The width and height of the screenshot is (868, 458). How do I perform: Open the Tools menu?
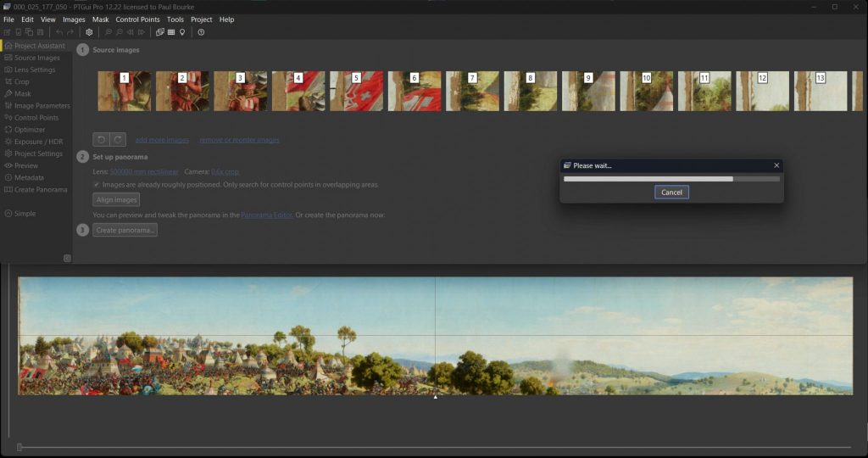(175, 19)
